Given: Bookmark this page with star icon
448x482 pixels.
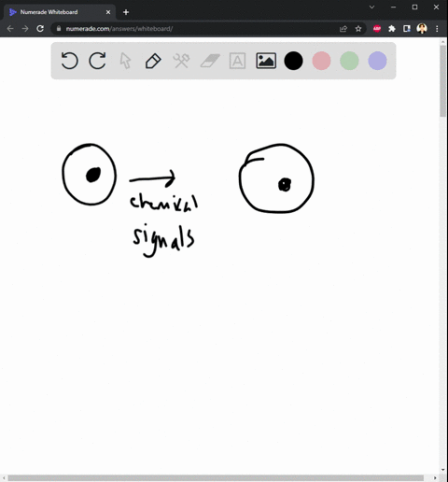Looking at the screenshot, I should (358, 29).
